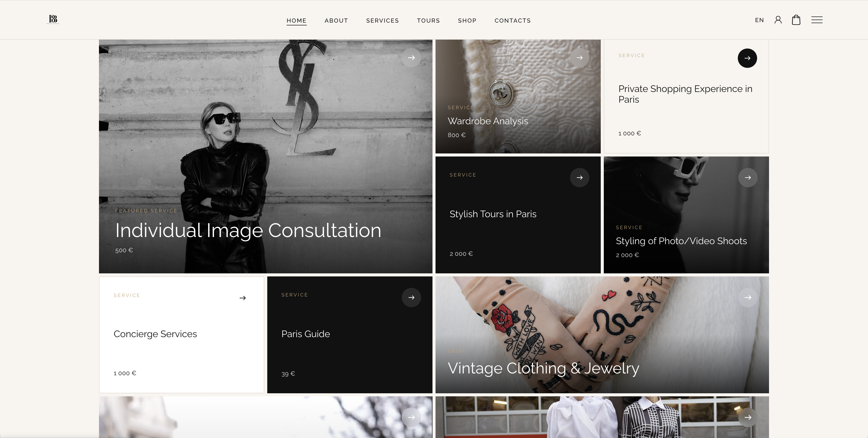Screen dimensions: 868x438
Task: Click SERVICE label on Styling of Shoots card
Action: [629, 228]
